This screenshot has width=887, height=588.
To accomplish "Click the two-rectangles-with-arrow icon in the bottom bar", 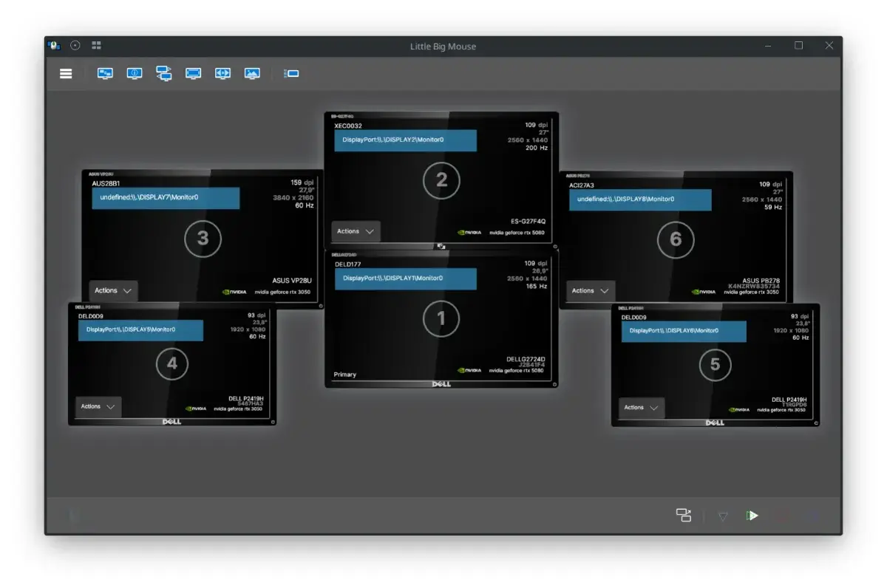I will click(x=684, y=516).
